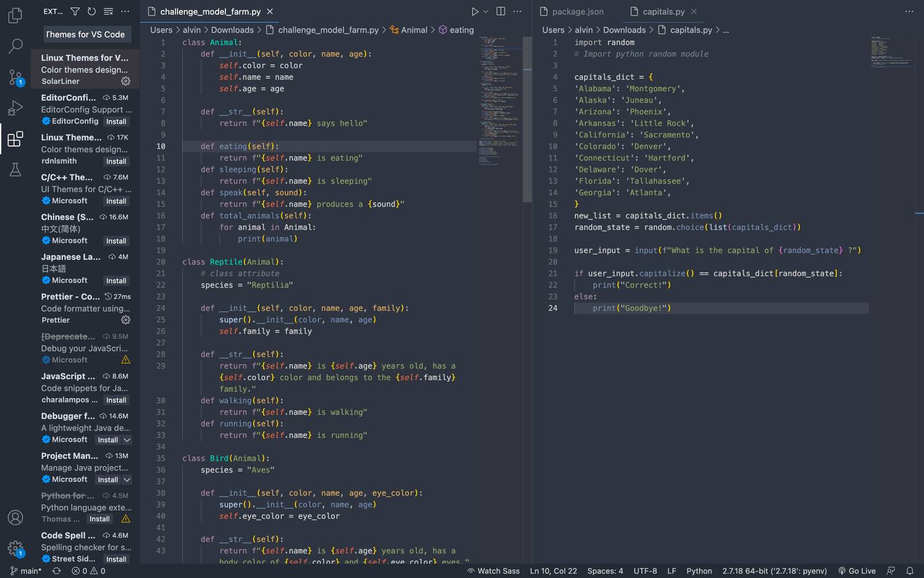924x578 pixels.
Task: Select the capitals.py tab
Action: click(x=663, y=12)
